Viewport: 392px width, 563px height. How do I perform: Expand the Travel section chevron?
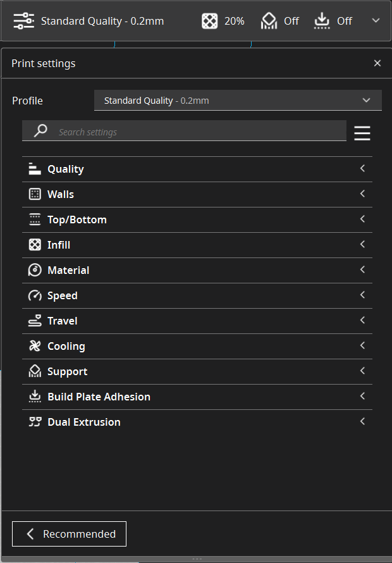click(x=362, y=320)
